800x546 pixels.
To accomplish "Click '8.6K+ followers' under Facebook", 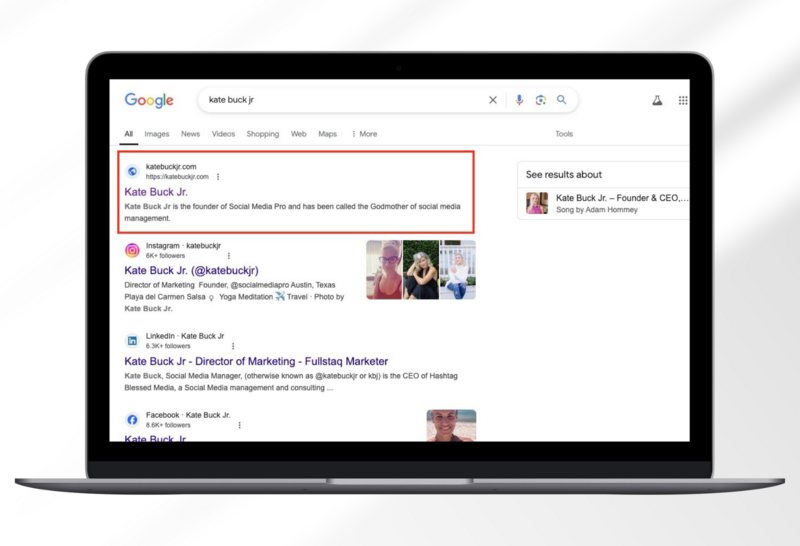I will (x=168, y=425).
